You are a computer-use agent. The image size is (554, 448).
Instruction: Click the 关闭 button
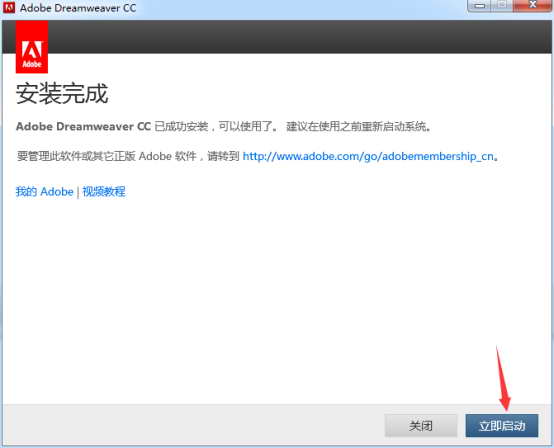tap(420, 426)
